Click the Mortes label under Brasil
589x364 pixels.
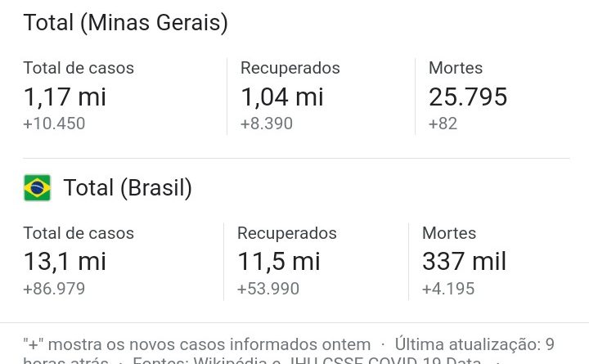pyautogui.click(x=449, y=233)
